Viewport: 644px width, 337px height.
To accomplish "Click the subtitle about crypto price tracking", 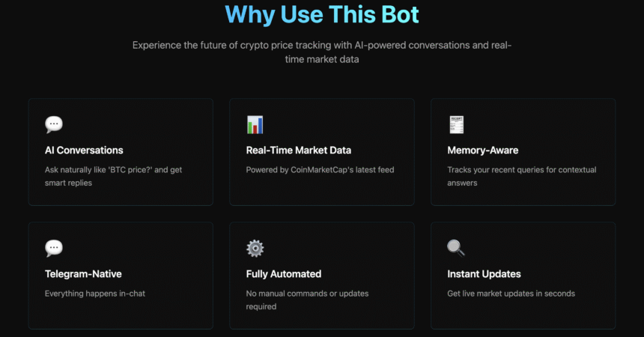I will 322,52.
